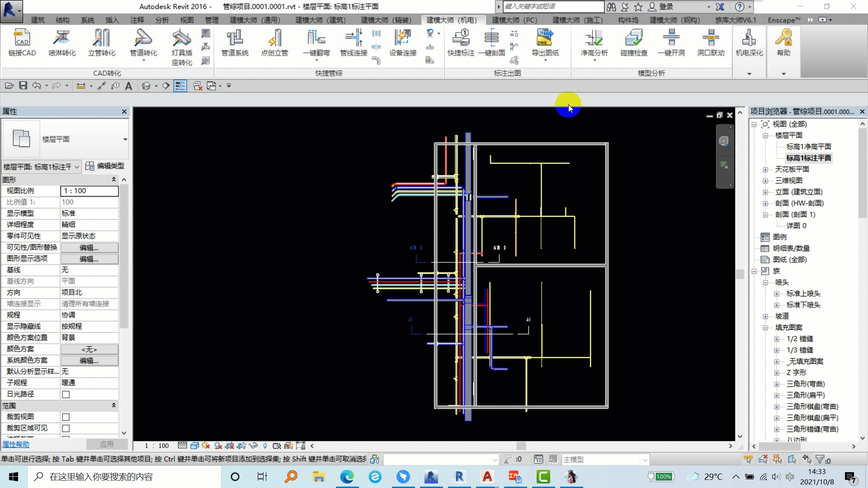Click the 设备连接 icon
868x488 pixels.
402,38
